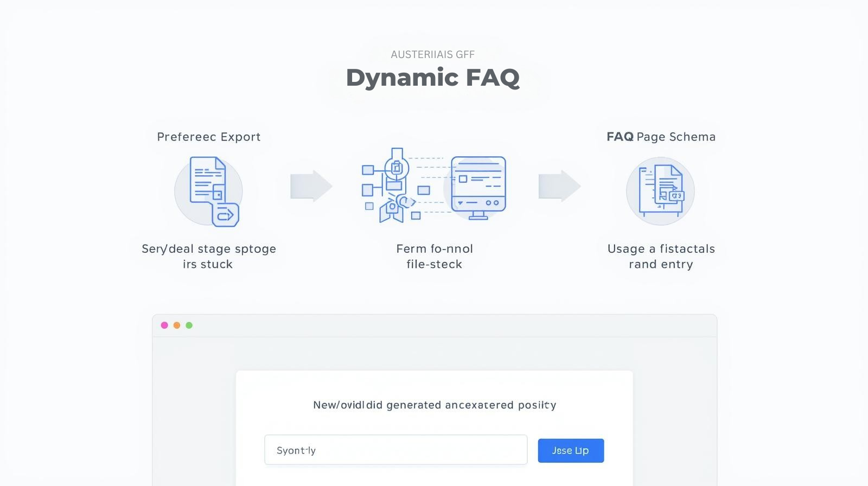Viewport: 868px width, 486px height.
Task: Click the empty window title bar area
Action: tap(434, 325)
